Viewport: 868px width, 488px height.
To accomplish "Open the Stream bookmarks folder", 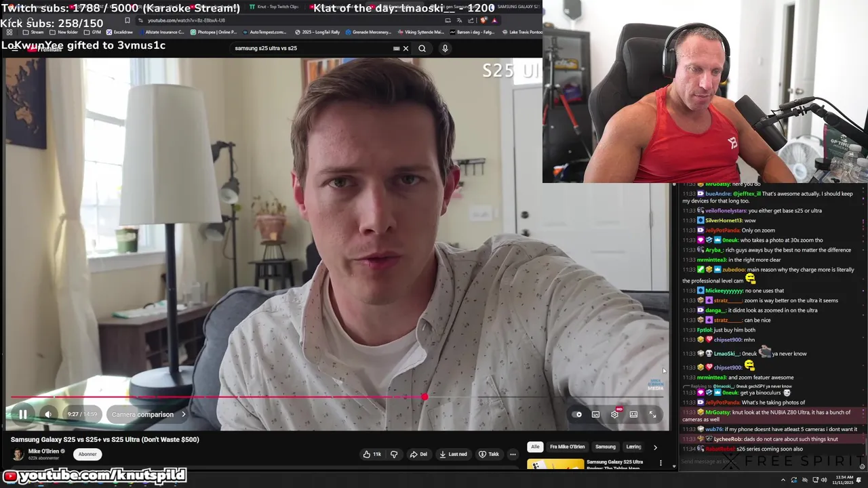I will pyautogui.click(x=33, y=32).
